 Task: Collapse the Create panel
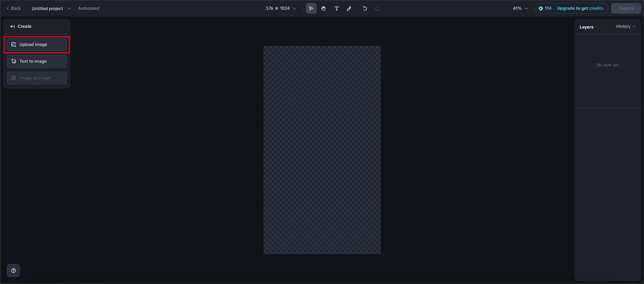[13, 26]
